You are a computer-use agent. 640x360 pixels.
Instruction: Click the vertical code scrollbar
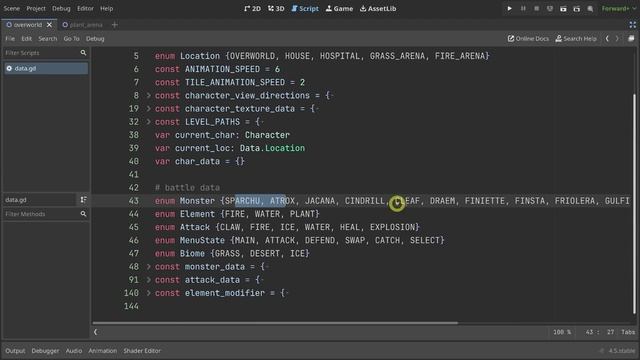634,204
